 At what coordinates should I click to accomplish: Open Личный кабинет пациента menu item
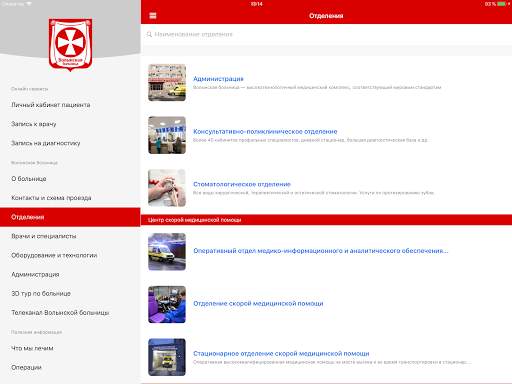point(51,105)
